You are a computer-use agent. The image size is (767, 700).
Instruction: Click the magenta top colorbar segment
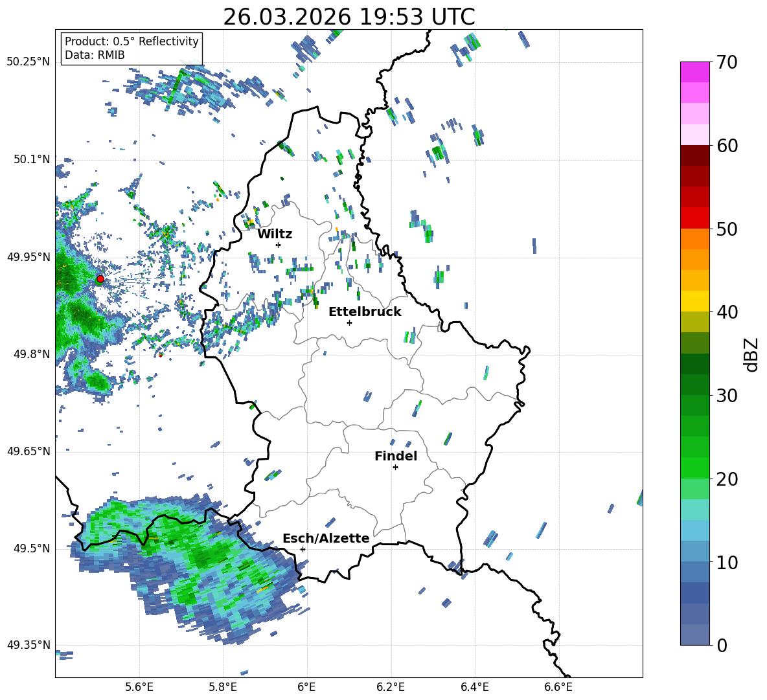[x=694, y=73]
